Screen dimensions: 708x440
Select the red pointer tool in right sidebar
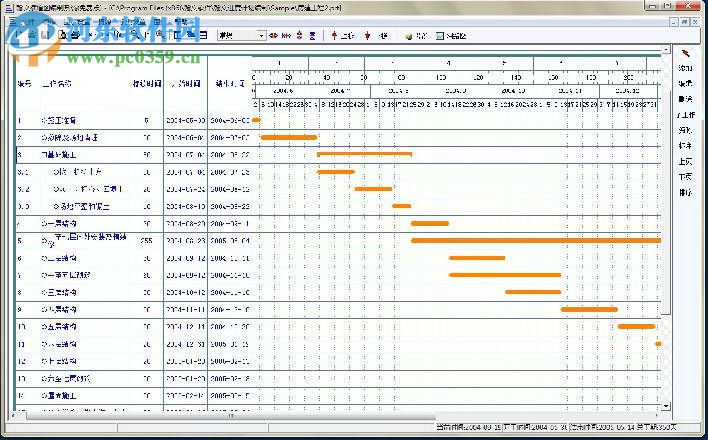[x=685, y=53]
